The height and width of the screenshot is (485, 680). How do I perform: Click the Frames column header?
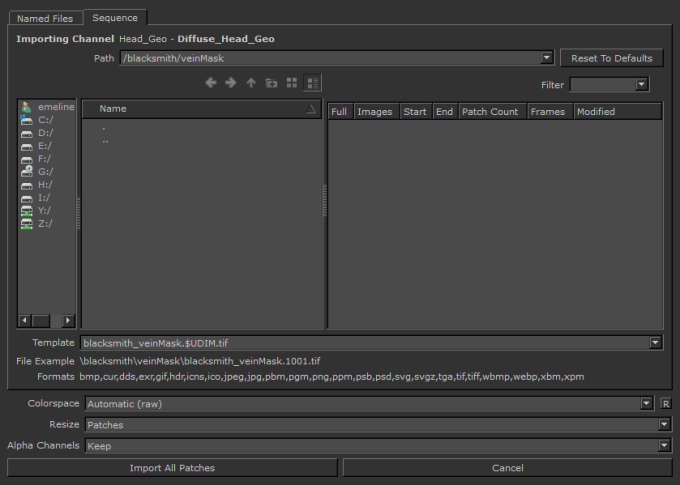(x=550, y=112)
